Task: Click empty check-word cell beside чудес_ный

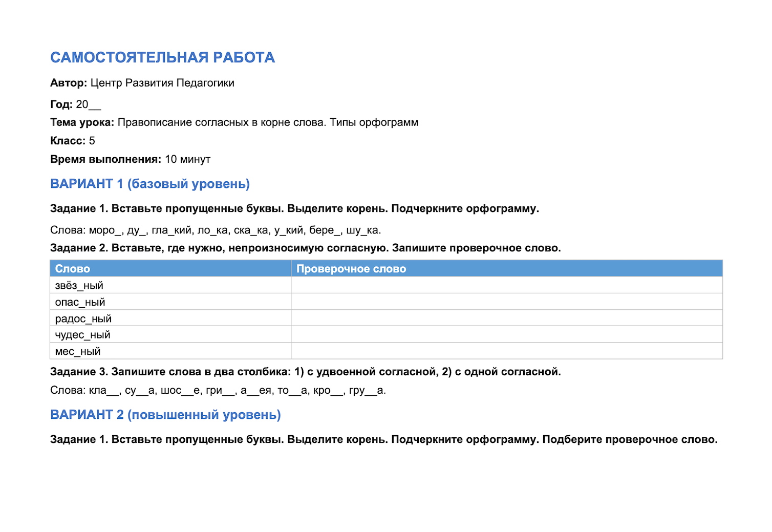Action: pyautogui.click(x=507, y=334)
